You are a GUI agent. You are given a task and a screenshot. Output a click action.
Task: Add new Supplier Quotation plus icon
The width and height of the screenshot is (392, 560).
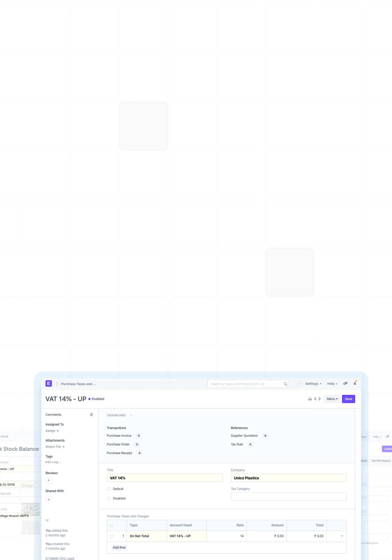265,436
